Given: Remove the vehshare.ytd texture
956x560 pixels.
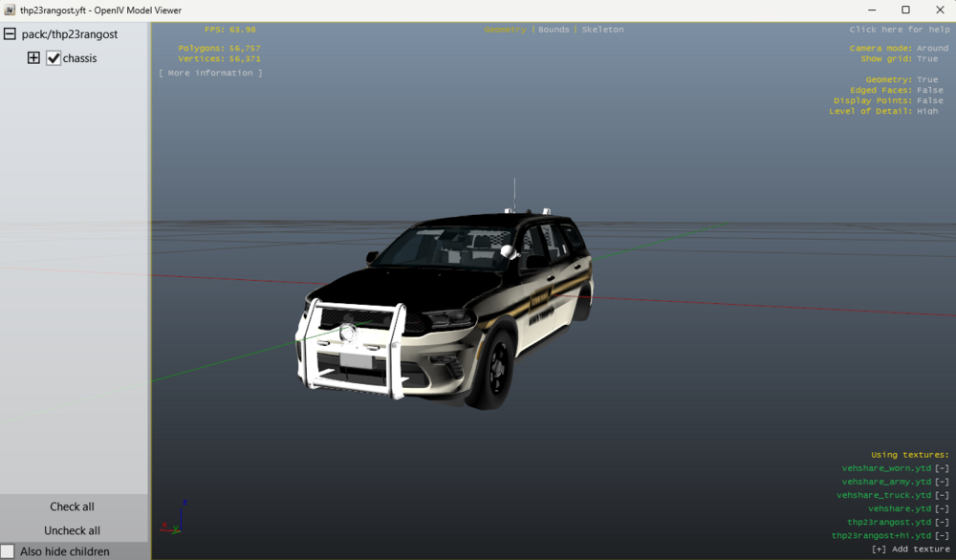Looking at the screenshot, I should [942, 508].
